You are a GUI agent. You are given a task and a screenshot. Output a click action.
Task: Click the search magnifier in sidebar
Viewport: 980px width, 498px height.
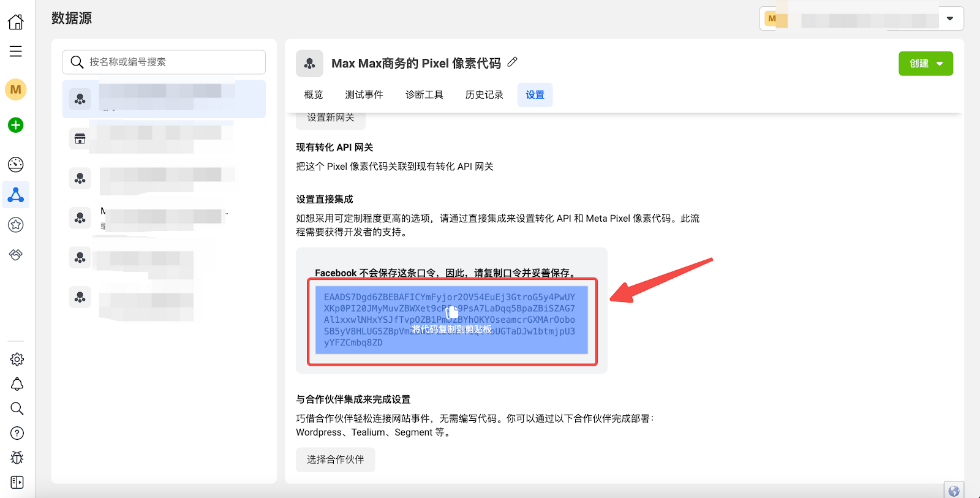point(17,409)
